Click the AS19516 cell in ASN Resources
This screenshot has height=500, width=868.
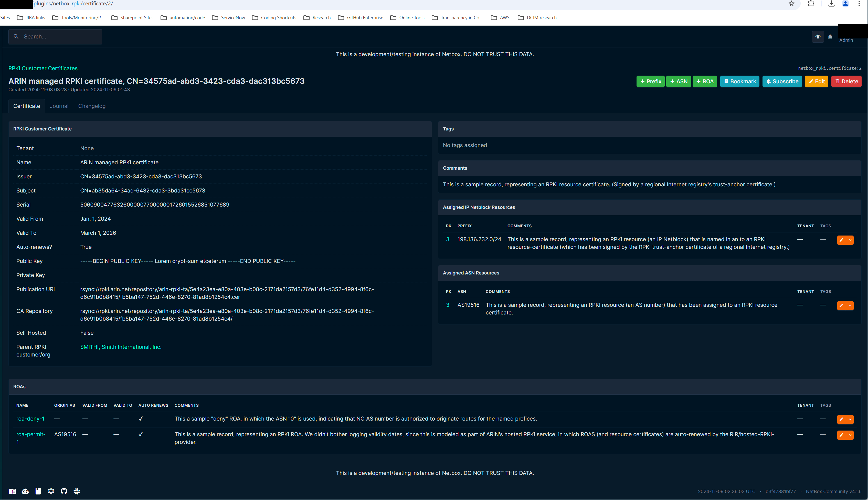pyautogui.click(x=468, y=305)
